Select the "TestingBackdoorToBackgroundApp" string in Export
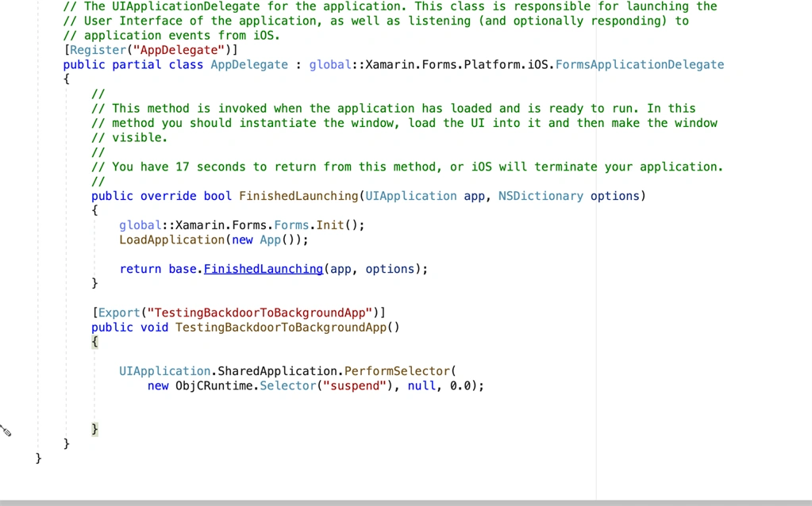The height and width of the screenshot is (506, 812). [x=260, y=313]
